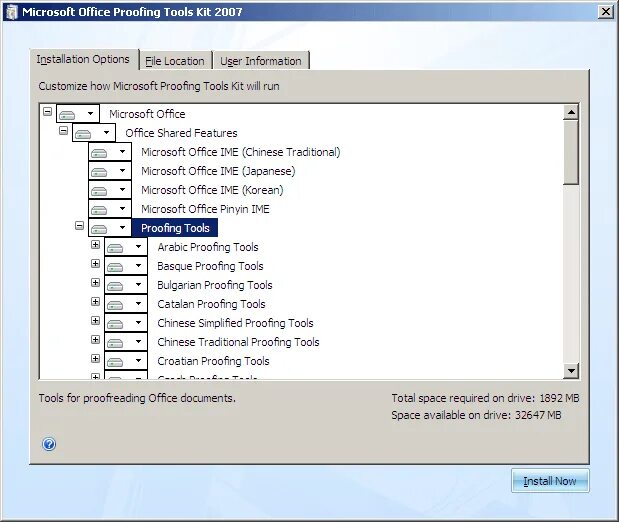Select Chinese Traditional Proofing Tools label
Image resolution: width=619 pixels, height=522 pixels.
pos(238,342)
